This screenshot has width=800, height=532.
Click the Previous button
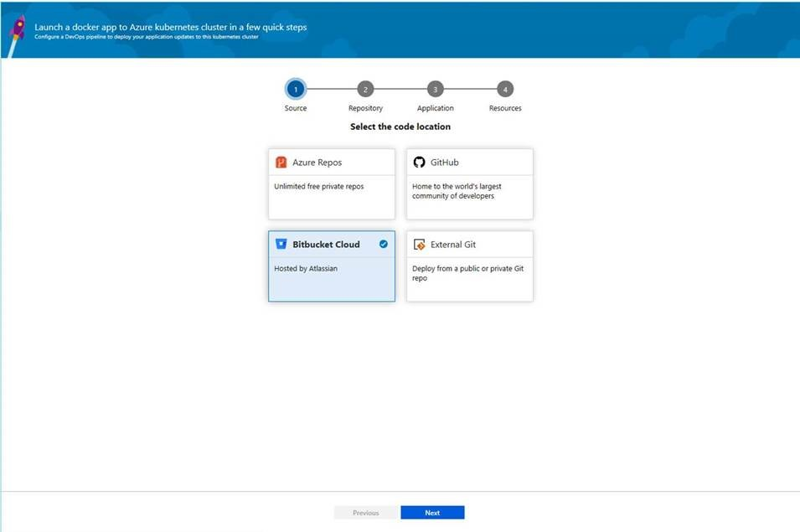(366, 512)
